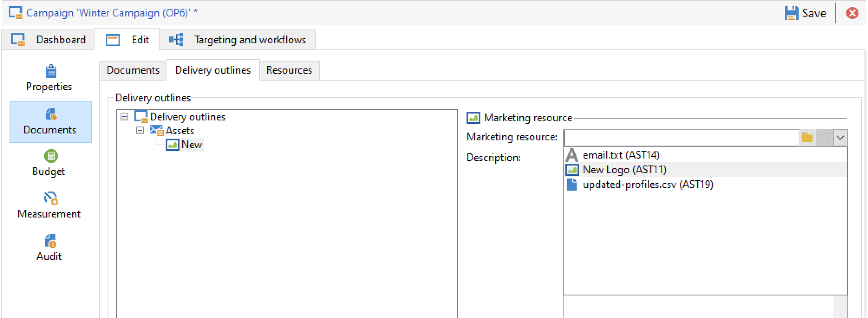
Task: Open the Properties section icon
Action: tap(51, 71)
